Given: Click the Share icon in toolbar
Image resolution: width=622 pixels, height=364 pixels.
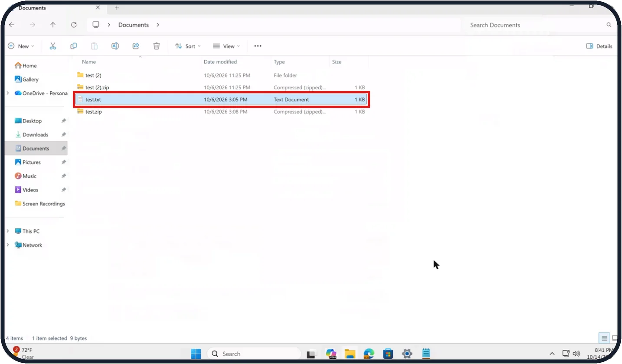Looking at the screenshot, I should click(x=136, y=46).
